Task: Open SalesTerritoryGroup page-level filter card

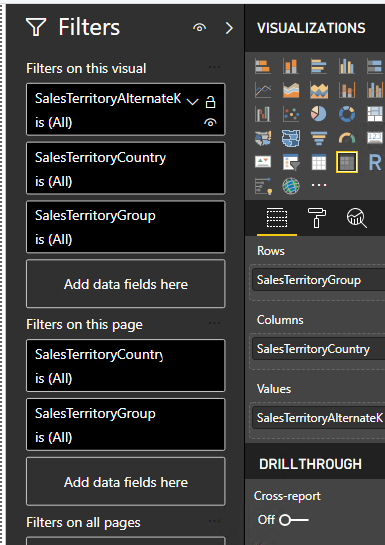Action: 126,424
